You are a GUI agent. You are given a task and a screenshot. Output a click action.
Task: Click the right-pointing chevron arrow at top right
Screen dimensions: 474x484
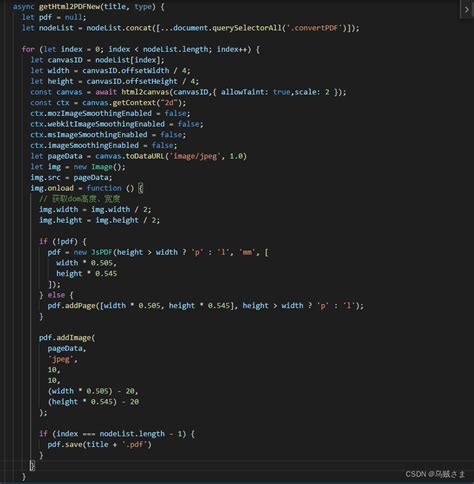[466, 10]
